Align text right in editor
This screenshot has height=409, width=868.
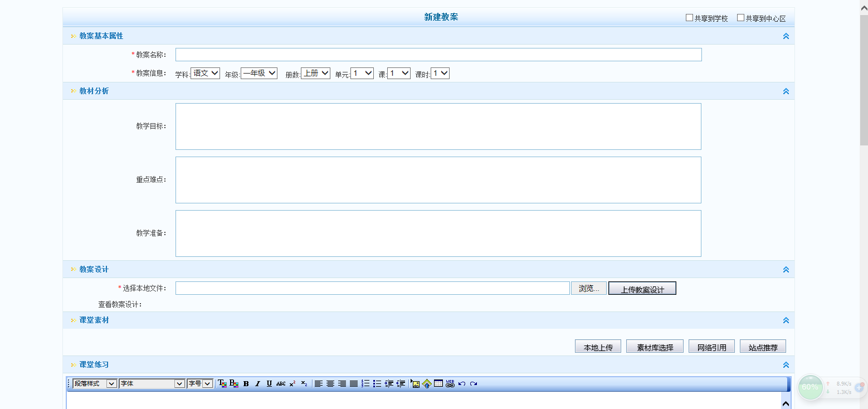point(342,383)
